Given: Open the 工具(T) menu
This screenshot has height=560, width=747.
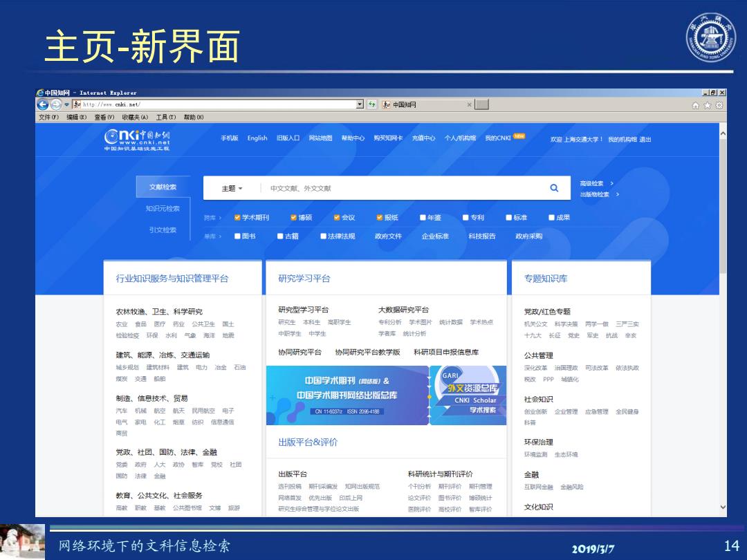Looking at the screenshot, I should pyautogui.click(x=166, y=117).
